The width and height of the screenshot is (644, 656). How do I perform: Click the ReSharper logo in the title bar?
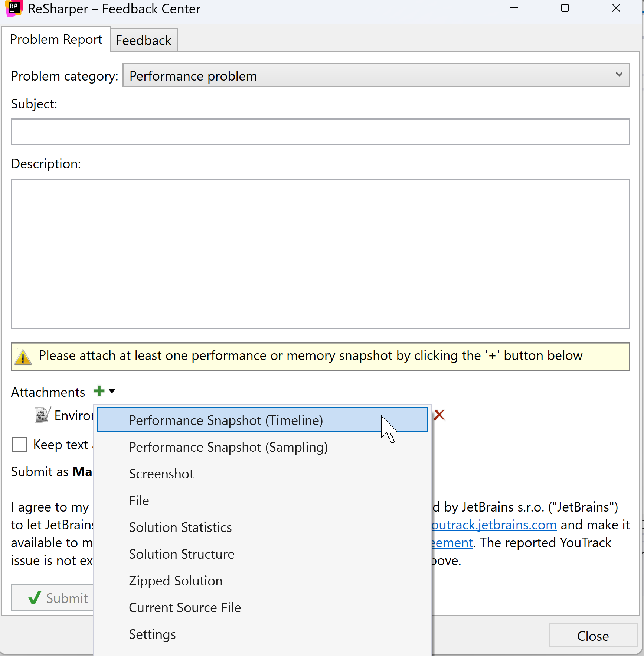pyautogui.click(x=14, y=9)
